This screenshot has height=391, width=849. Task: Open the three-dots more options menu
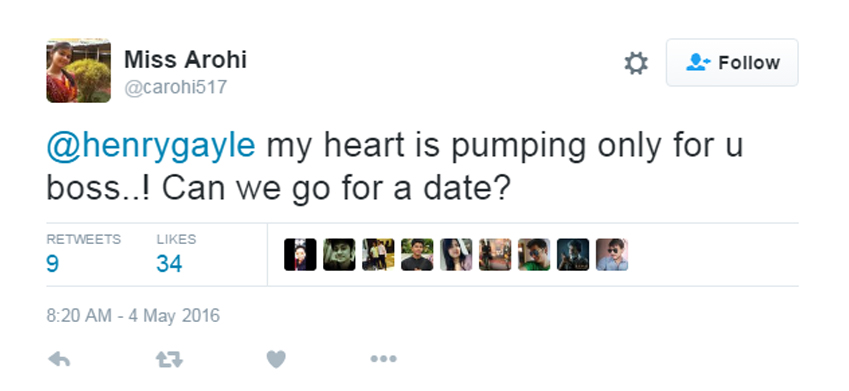383,359
